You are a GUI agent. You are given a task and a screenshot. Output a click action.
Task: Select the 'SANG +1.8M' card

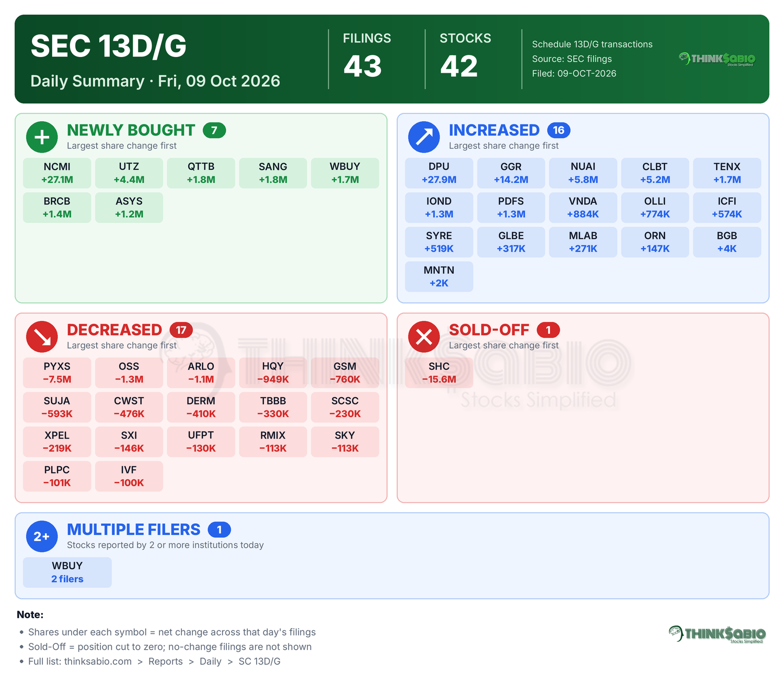coord(273,173)
